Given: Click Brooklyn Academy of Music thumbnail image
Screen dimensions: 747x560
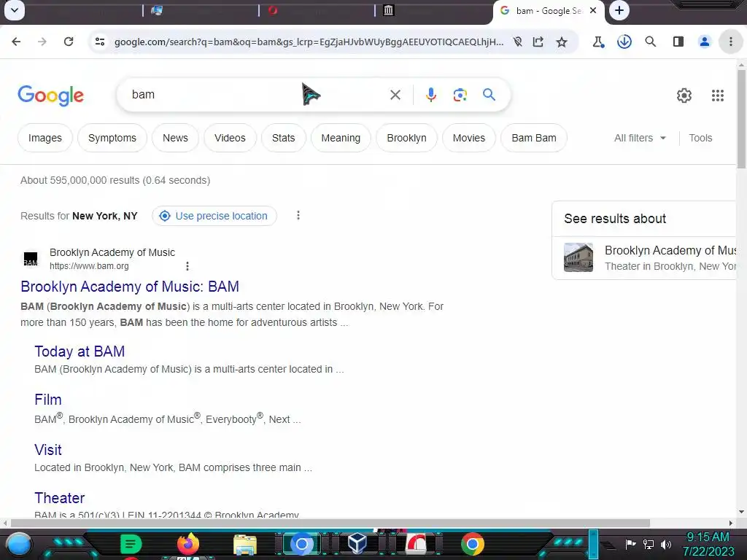Looking at the screenshot, I should pos(578,257).
